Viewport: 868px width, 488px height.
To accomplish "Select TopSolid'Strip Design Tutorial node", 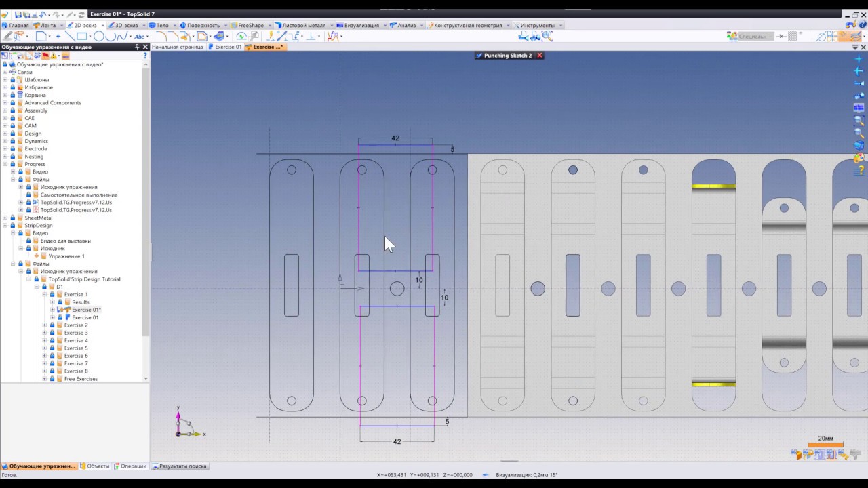I will pyautogui.click(x=84, y=279).
